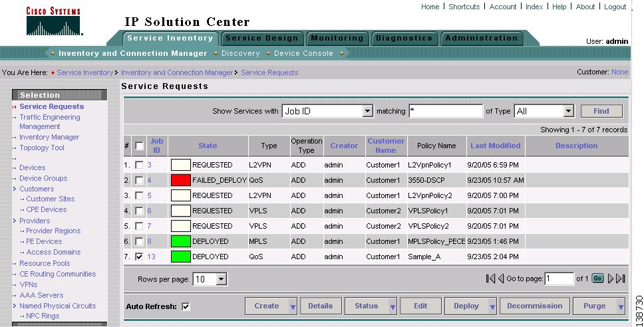Click the Cisco Systems logo
This screenshot has width=644, height=327.
coord(53,21)
